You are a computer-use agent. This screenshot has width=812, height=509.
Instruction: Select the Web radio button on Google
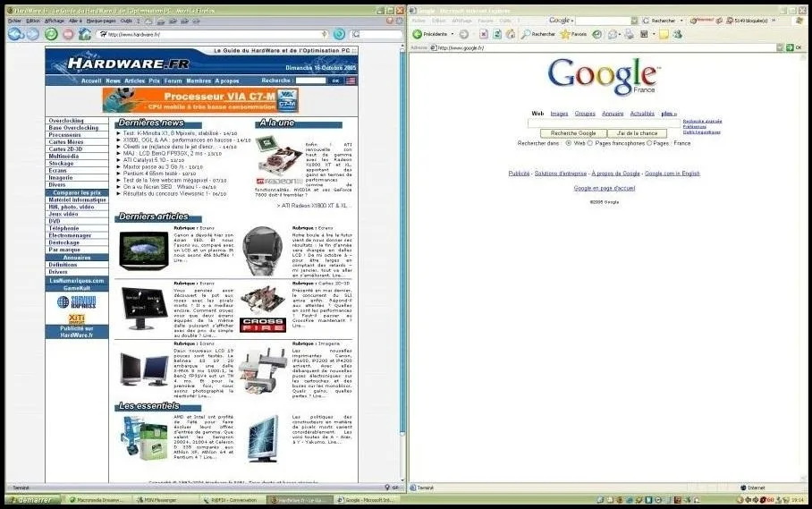tap(568, 143)
